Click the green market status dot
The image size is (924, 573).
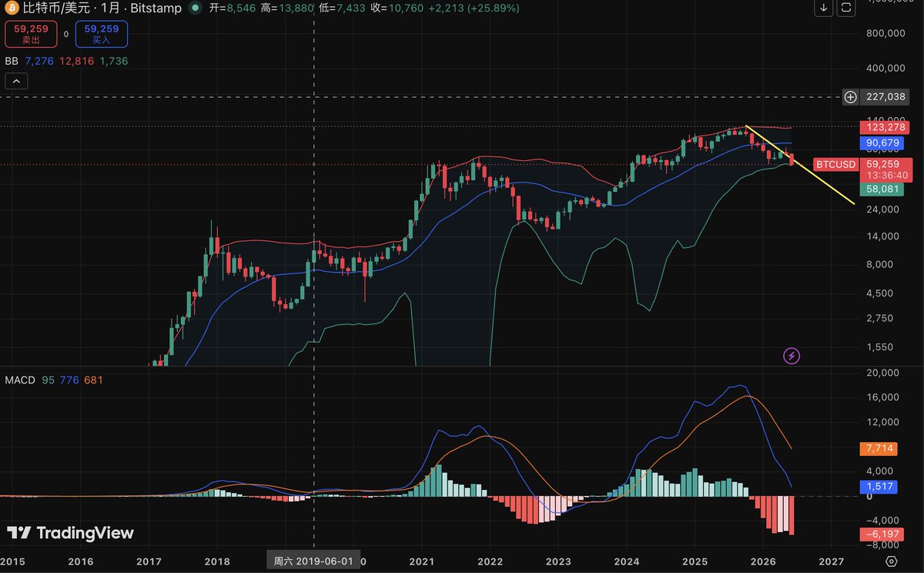pyautogui.click(x=195, y=8)
